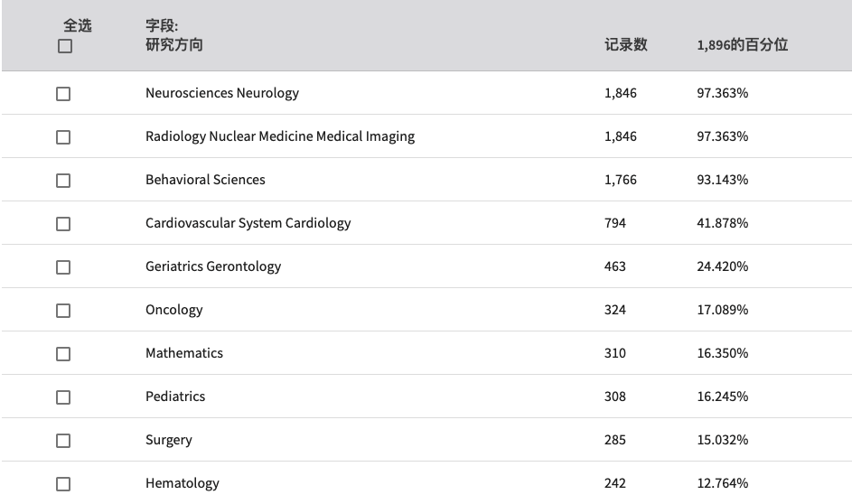852x504 pixels.
Task: Select Radiology Nuclear Medicine Medical Imaging checkbox
Action: [x=63, y=137]
